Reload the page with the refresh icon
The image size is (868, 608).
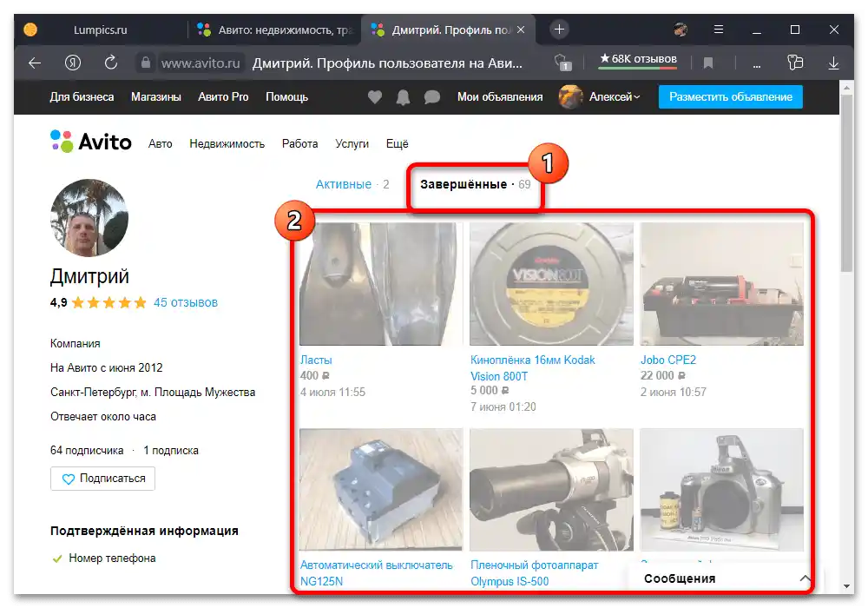pyautogui.click(x=111, y=63)
